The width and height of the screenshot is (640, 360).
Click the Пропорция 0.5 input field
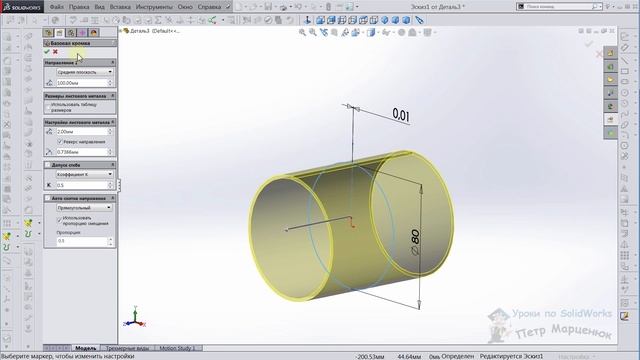(82, 241)
